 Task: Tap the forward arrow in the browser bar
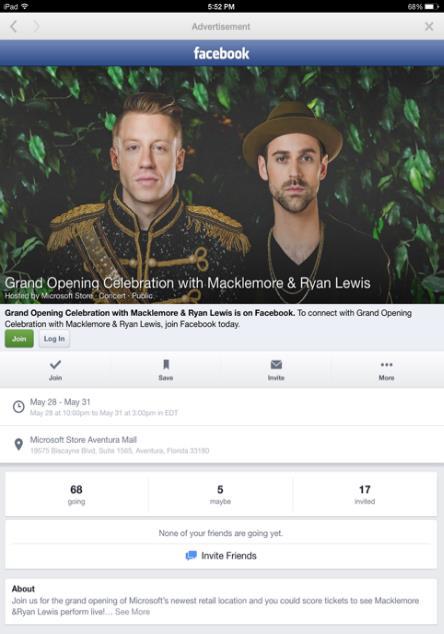pyautogui.click(x=36, y=27)
